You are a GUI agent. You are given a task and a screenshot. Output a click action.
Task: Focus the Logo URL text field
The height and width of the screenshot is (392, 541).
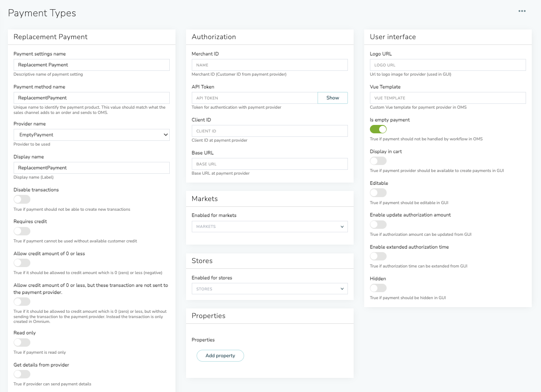[x=448, y=65]
